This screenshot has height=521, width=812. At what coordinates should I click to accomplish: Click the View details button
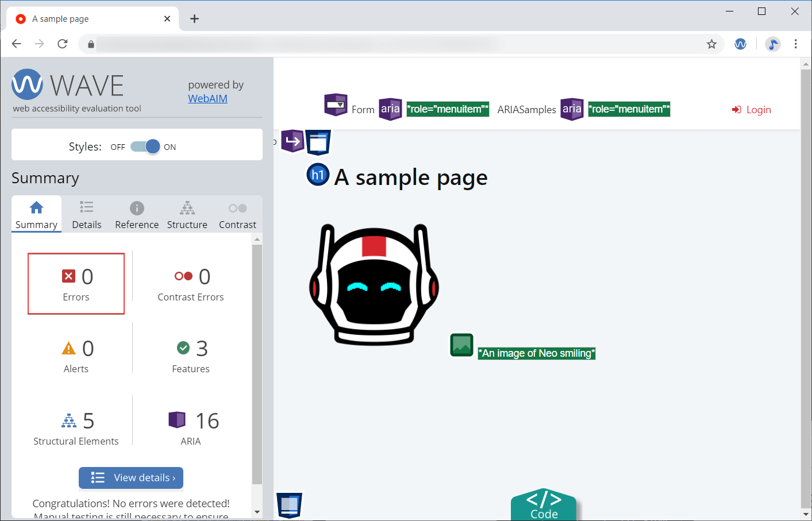coord(131,478)
